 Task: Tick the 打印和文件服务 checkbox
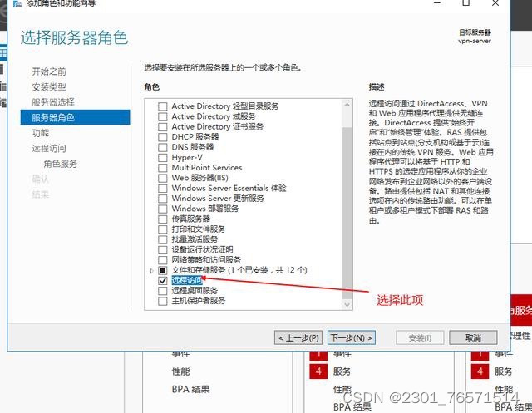point(163,229)
